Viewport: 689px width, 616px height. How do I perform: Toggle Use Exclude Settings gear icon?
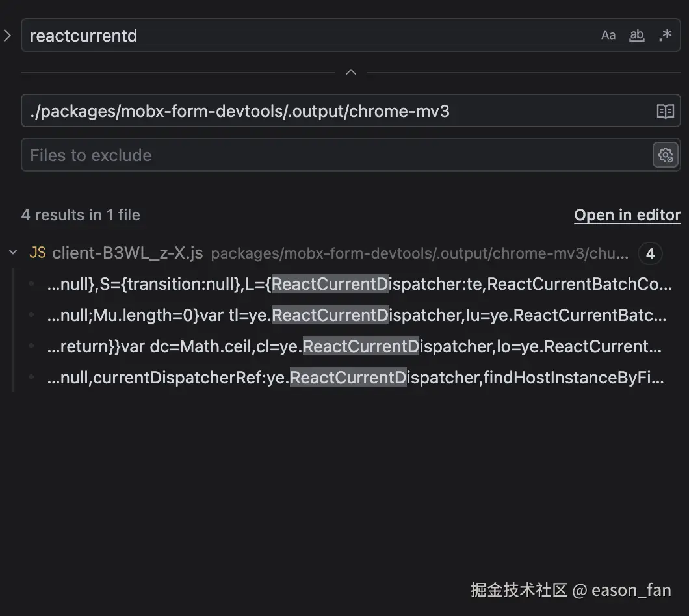coord(665,155)
